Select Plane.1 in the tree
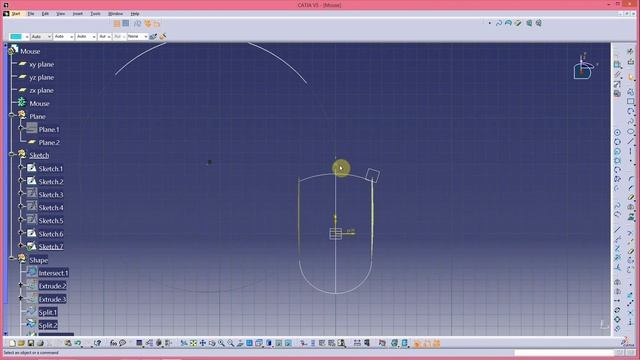Viewport: 640px width, 360px height. [x=49, y=129]
